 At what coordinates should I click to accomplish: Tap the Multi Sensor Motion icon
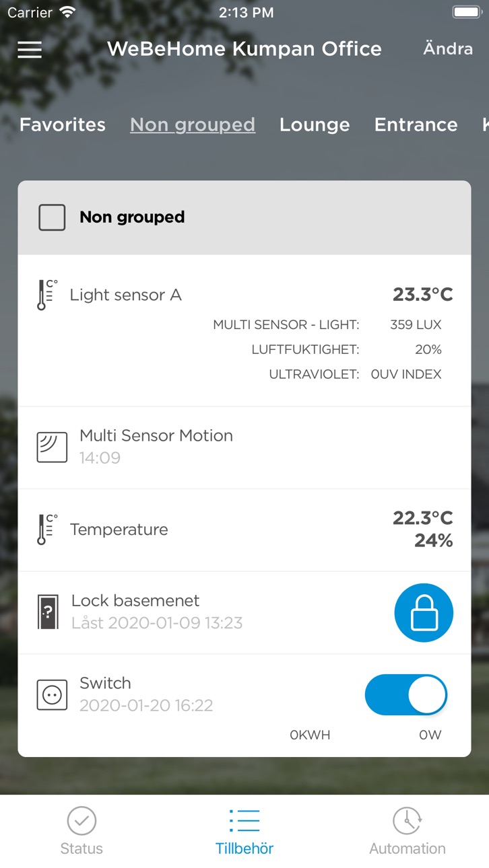pos(52,447)
